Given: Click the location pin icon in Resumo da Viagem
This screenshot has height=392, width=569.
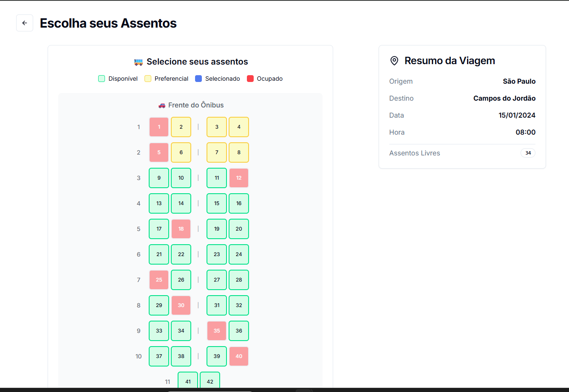Looking at the screenshot, I should pos(394,61).
